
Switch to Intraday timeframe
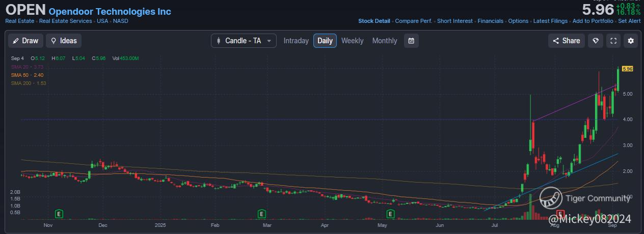tap(296, 41)
